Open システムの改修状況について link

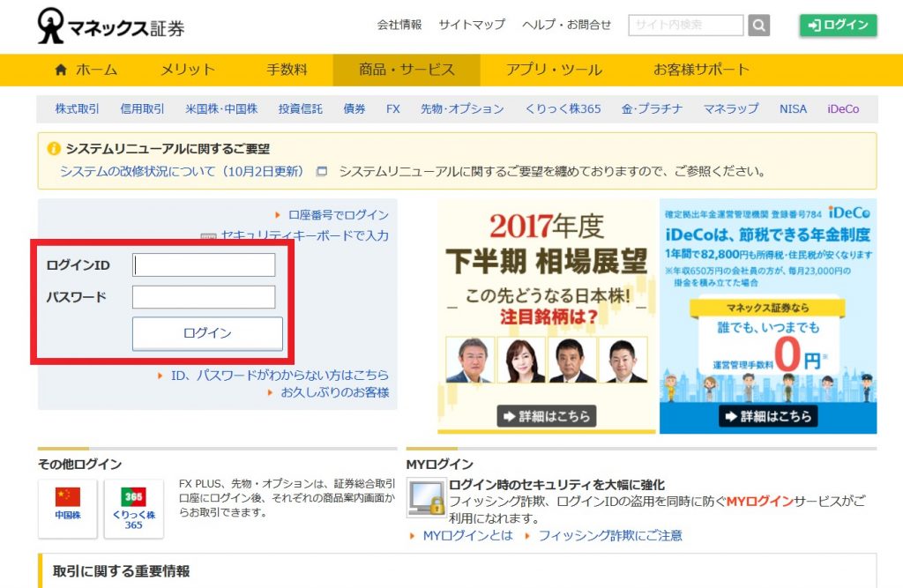pos(182,172)
